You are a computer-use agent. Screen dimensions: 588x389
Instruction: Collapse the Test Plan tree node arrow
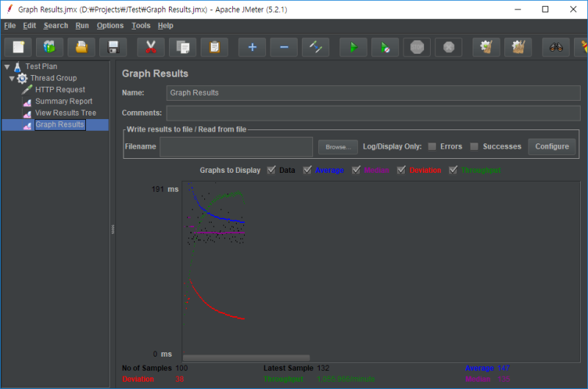pos(7,67)
